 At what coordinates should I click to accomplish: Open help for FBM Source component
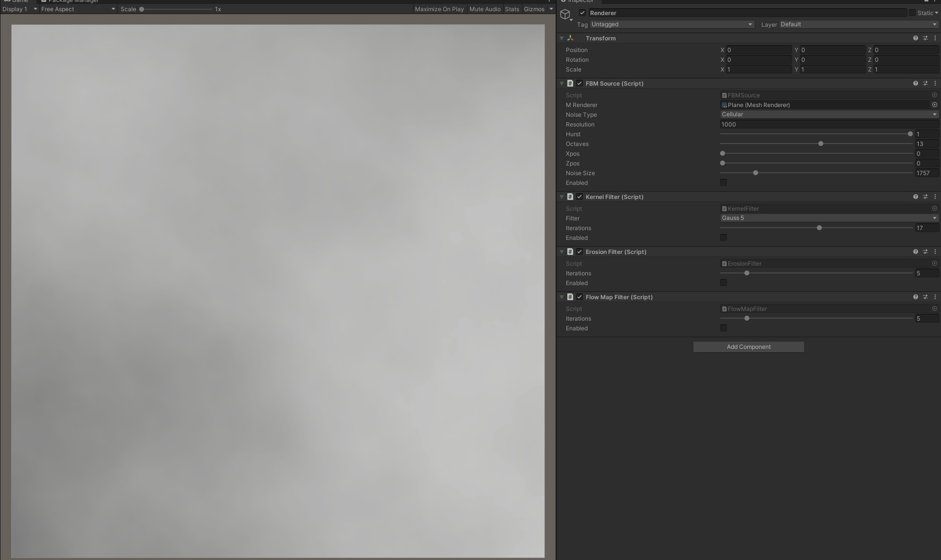(x=915, y=84)
